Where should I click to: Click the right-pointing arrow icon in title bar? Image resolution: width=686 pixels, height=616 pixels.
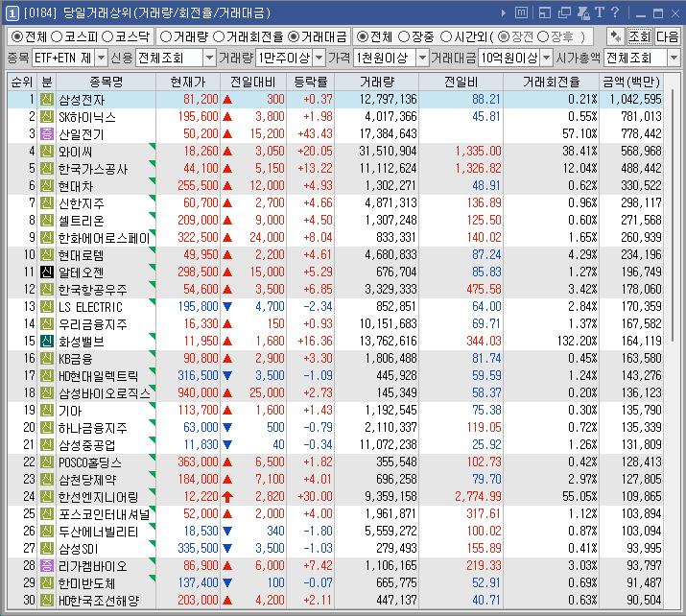(504, 13)
